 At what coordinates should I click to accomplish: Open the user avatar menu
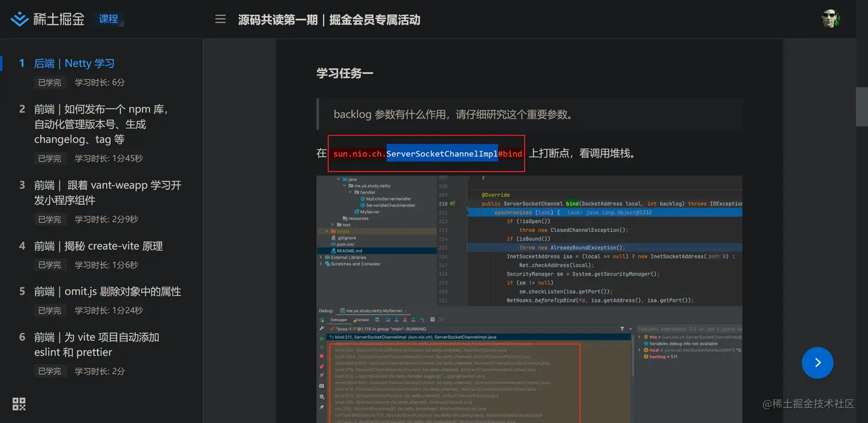(830, 19)
